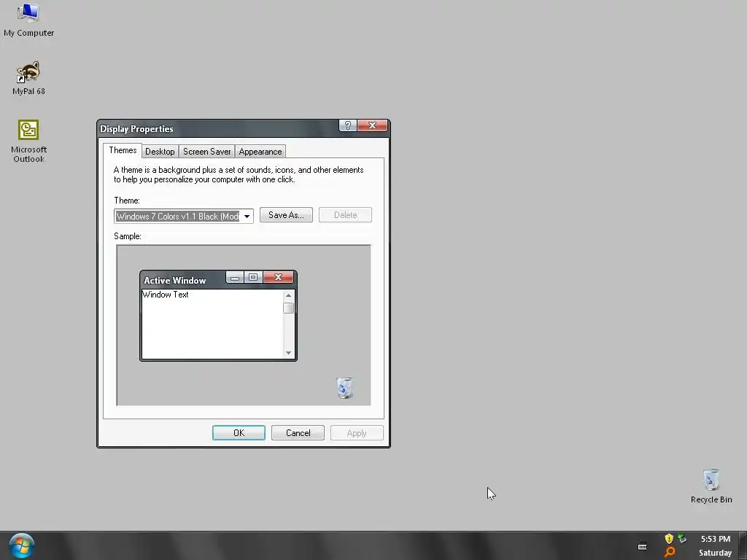Click the Windows Start orb
Image resolution: width=747 pixels, height=560 pixels.
[21, 545]
